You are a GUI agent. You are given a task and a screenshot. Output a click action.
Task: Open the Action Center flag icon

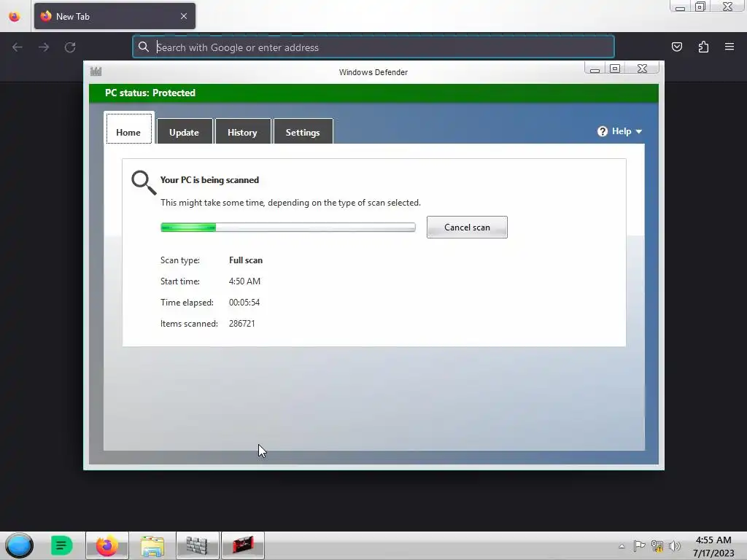click(x=639, y=546)
